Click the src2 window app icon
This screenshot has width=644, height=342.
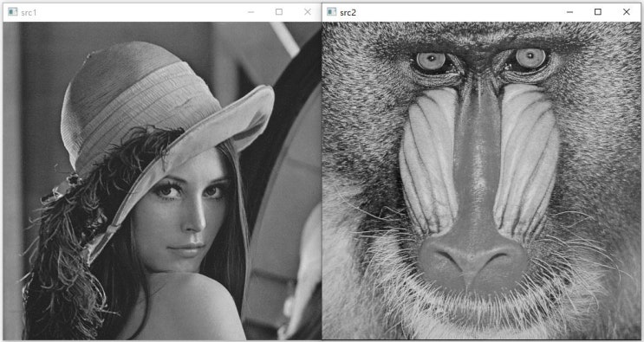331,12
